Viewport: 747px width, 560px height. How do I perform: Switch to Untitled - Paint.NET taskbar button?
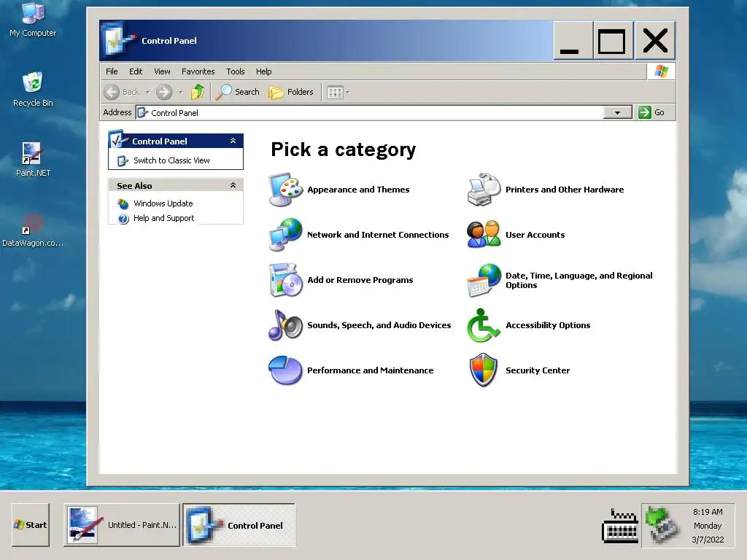pos(122,525)
